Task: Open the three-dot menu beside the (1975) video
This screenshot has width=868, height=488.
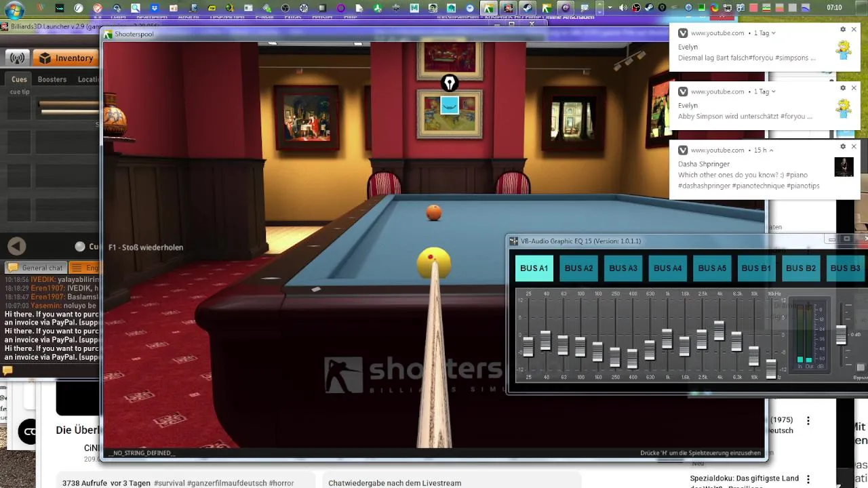Action: pyautogui.click(x=808, y=421)
